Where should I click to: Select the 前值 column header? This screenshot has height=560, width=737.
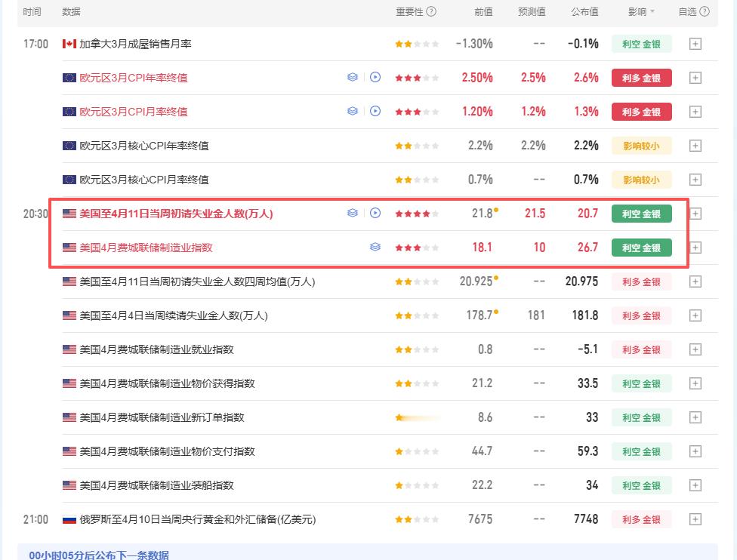tap(483, 12)
